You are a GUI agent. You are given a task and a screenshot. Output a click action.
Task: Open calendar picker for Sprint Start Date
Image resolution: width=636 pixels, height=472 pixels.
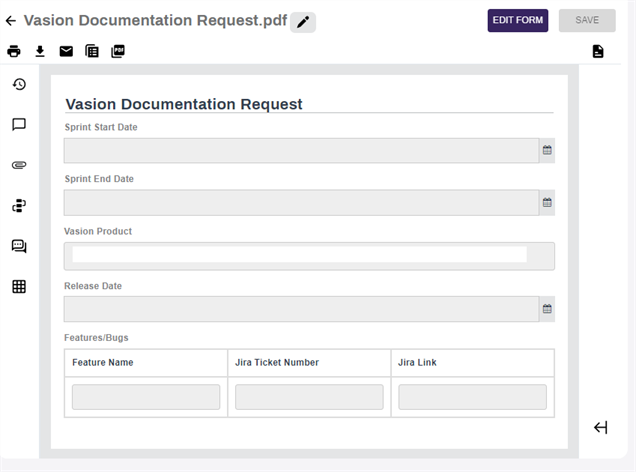(x=547, y=150)
